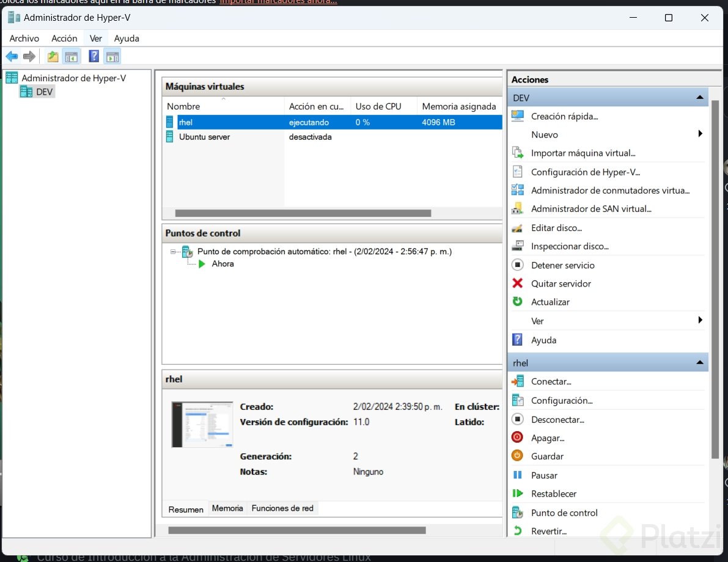Click Pausar text in rhel actions

click(544, 475)
